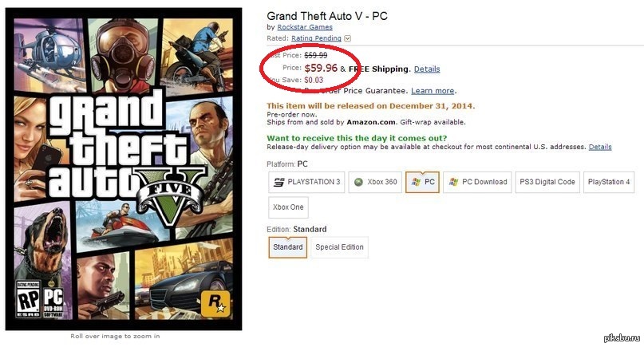The image size is (644, 347).
Task: Click Details link next to FREE Shipping
Action: [427, 69]
